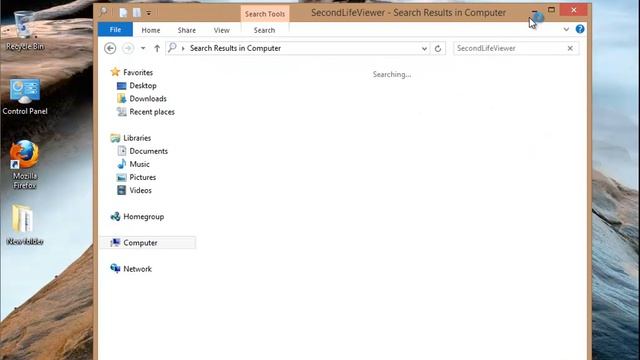The image size is (640, 360).
Task: Select Favorites in navigation pane
Action: [x=138, y=72]
